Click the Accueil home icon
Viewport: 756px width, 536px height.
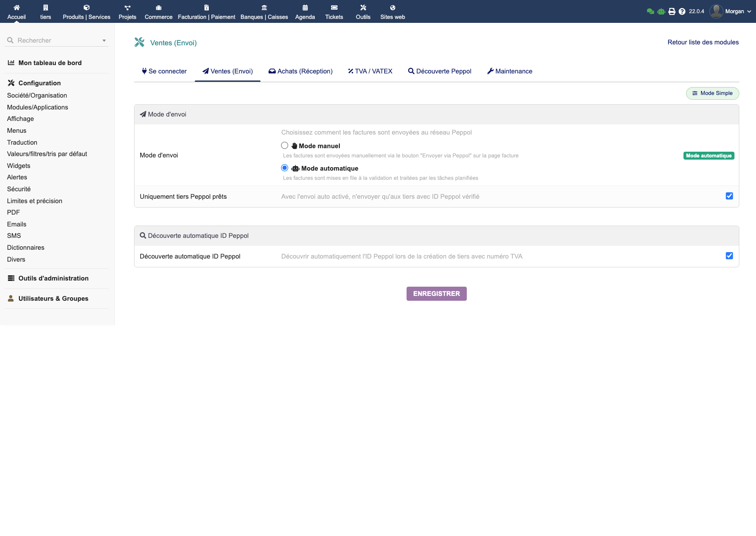[x=17, y=7]
